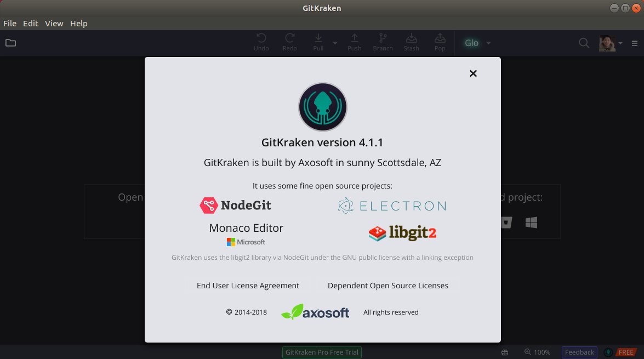
Task: Click 'All rights reserved' text
Action: click(x=391, y=312)
